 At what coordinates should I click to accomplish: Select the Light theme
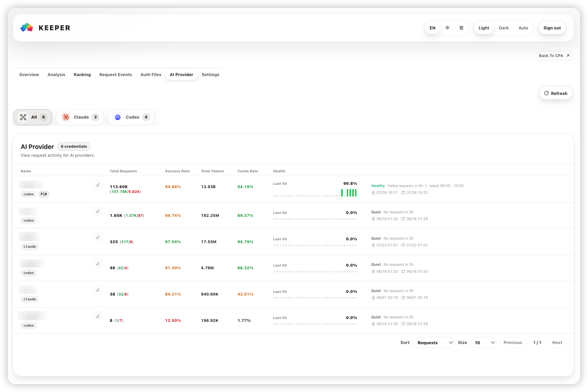(484, 28)
